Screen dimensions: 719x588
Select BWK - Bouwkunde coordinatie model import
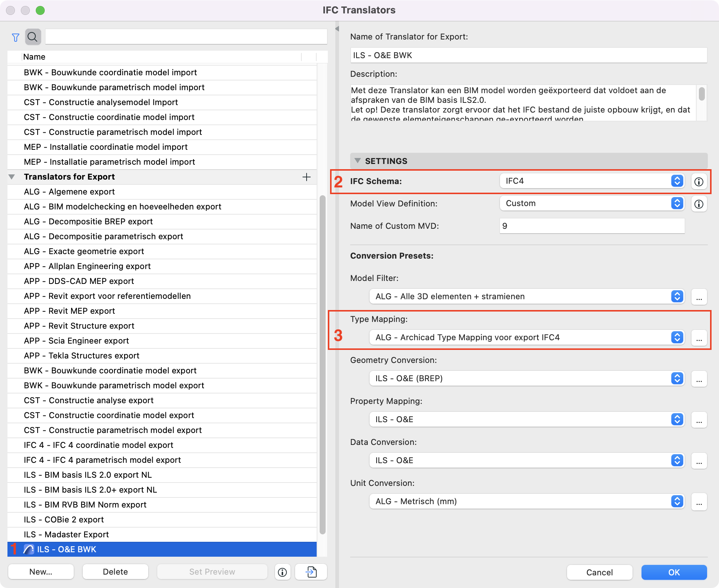162,73
